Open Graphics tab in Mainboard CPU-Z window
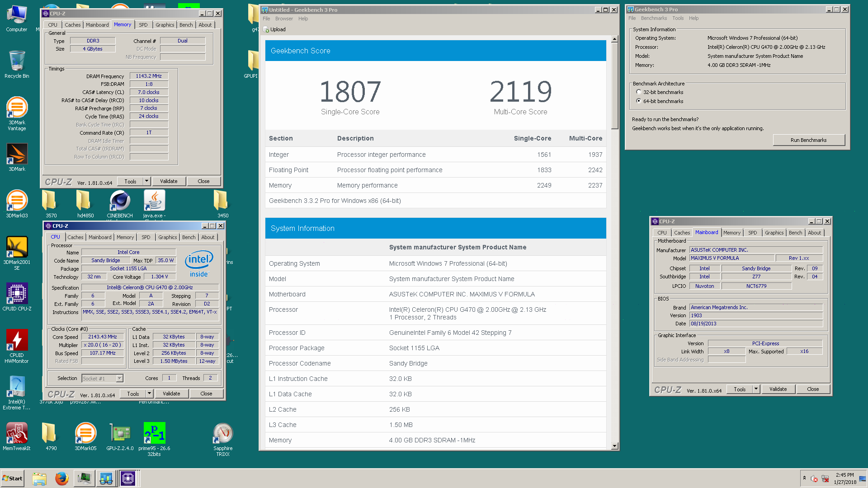Screen dimensions: 868x488 coord(774,233)
